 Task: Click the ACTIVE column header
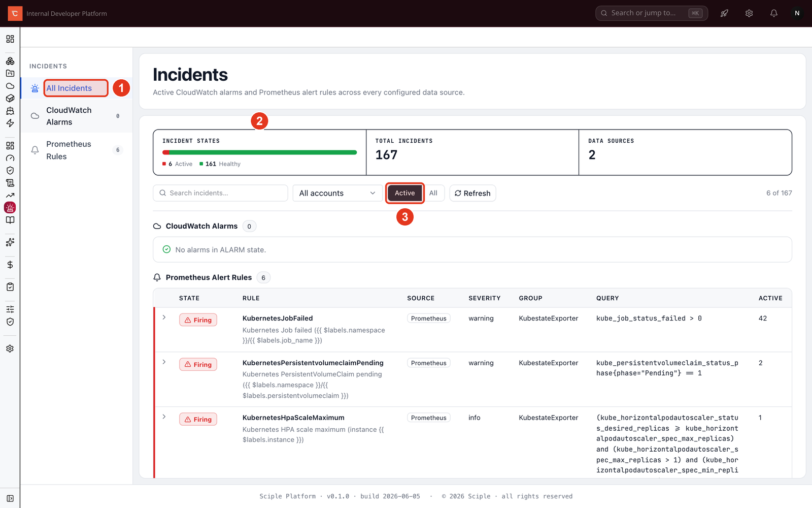point(770,298)
